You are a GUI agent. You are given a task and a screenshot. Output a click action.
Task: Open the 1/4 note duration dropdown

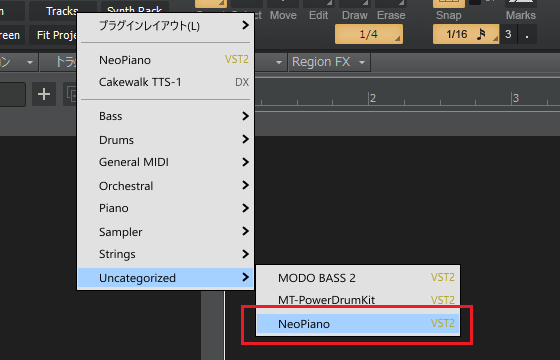coord(369,34)
